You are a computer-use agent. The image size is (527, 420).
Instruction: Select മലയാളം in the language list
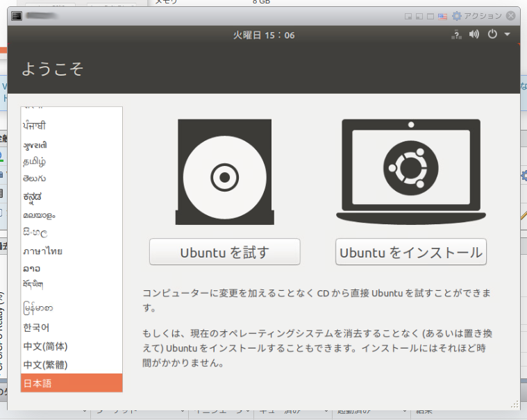pyautogui.click(x=72, y=215)
